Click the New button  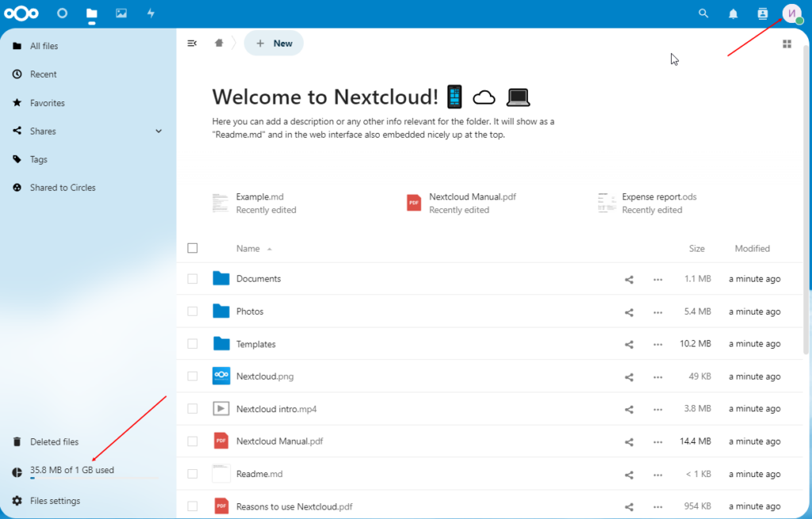[274, 44]
